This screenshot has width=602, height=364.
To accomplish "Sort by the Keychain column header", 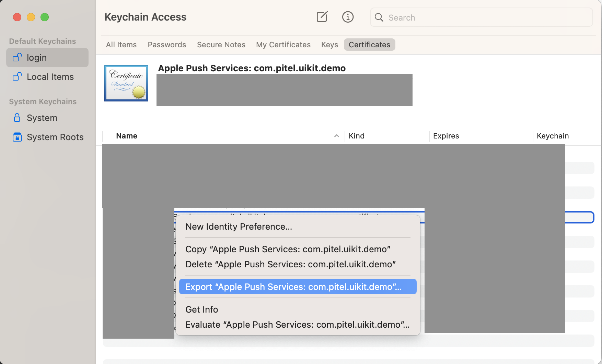I will pos(553,136).
